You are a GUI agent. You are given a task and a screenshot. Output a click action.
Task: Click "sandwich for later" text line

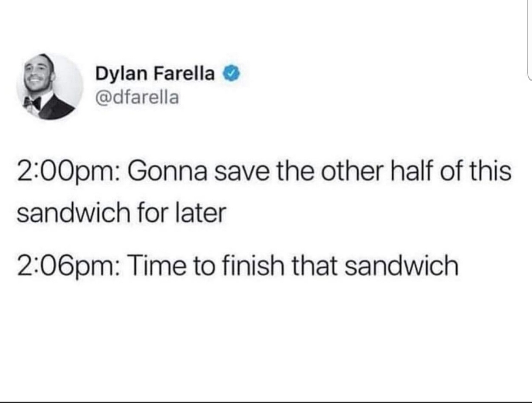coord(121,213)
